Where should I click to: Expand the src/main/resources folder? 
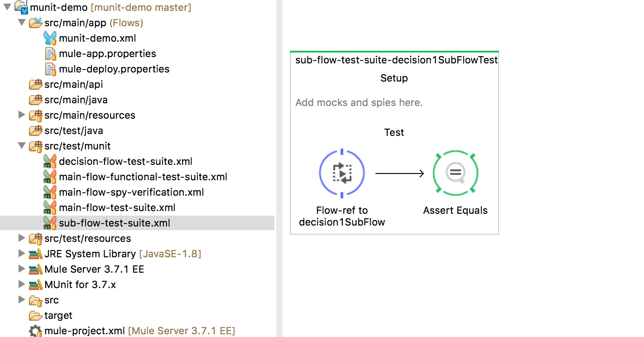coord(21,115)
